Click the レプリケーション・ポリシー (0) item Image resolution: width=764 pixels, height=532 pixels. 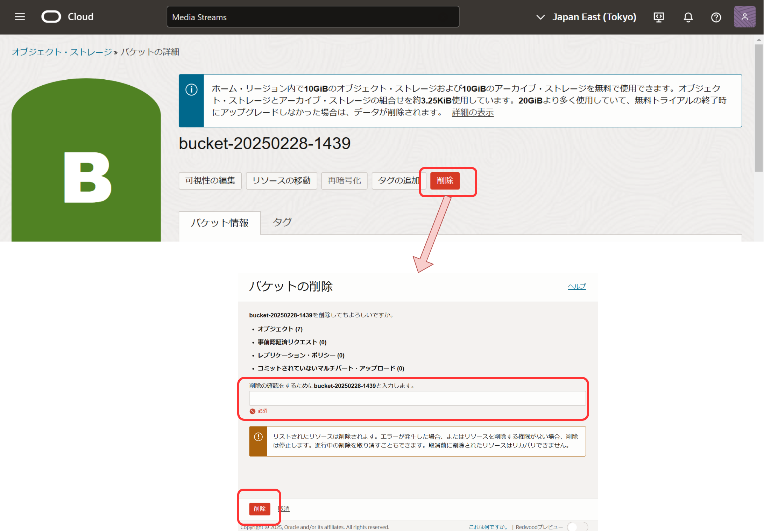click(x=301, y=355)
